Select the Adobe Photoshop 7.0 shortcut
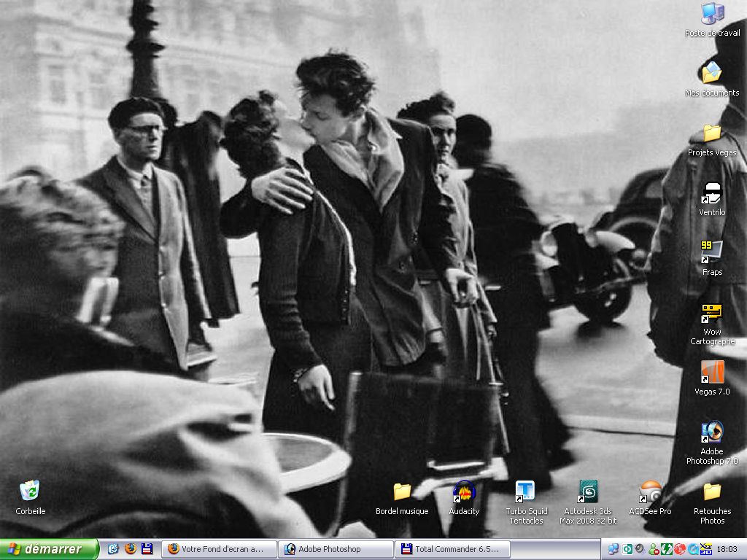 tap(712, 443)
